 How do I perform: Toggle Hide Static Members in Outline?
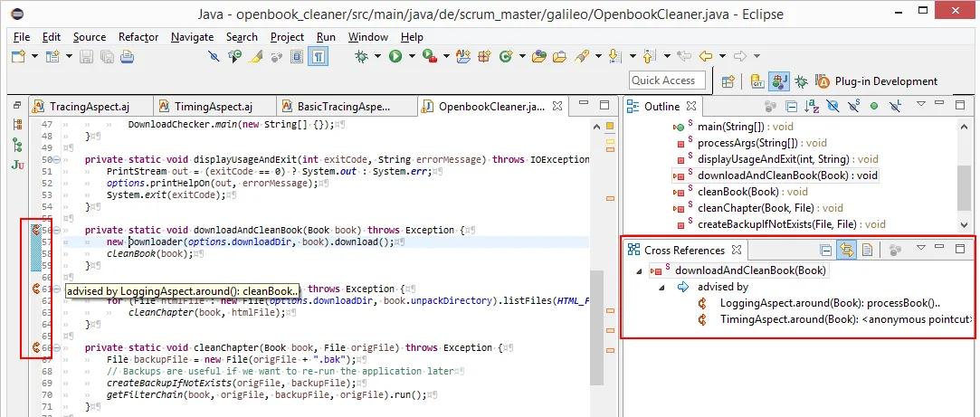853,106
